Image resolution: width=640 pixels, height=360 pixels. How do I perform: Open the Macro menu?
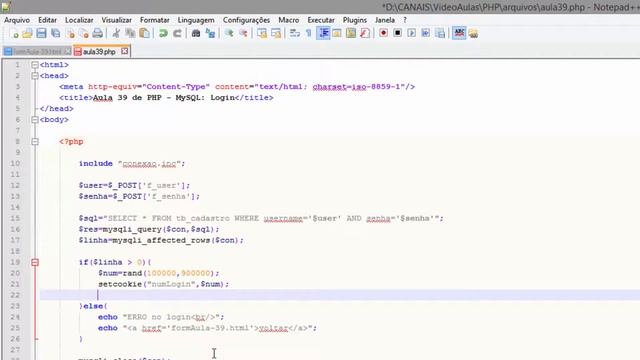click(289, 20)
